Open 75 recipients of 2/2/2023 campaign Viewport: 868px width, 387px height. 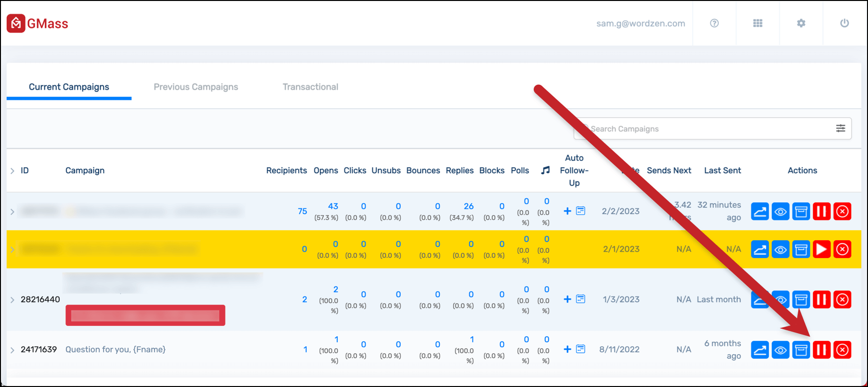(x=302, y=211)
